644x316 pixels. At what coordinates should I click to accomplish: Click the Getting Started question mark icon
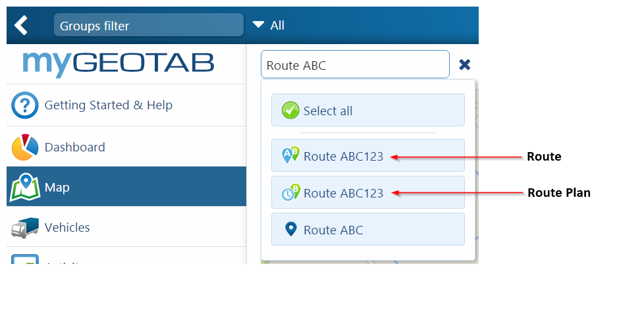24,105
